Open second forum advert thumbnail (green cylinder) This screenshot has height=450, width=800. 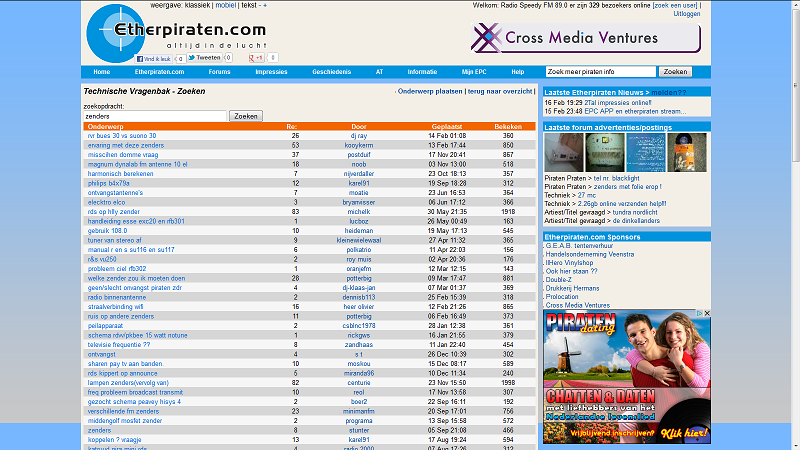click(605, 152)
